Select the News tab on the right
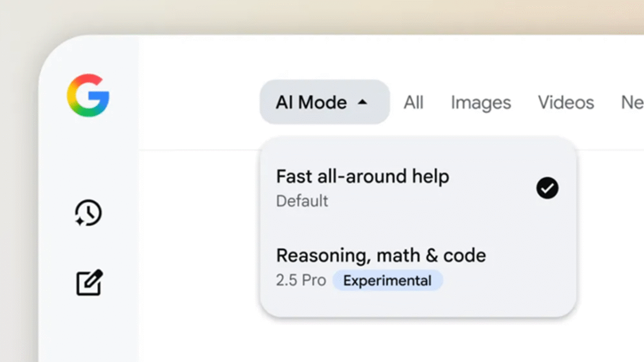Viewport: 644px width, 362px height. pos(632,102)
